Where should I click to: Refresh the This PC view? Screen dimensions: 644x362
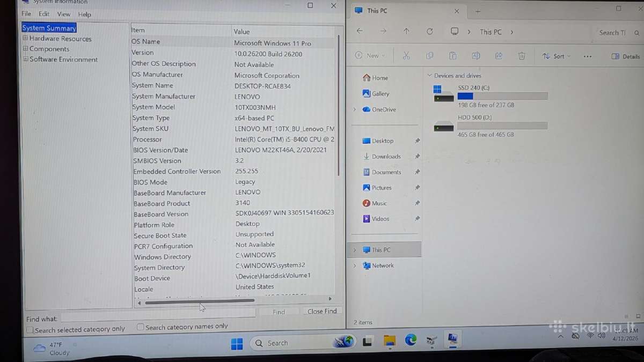coord(430,32)
